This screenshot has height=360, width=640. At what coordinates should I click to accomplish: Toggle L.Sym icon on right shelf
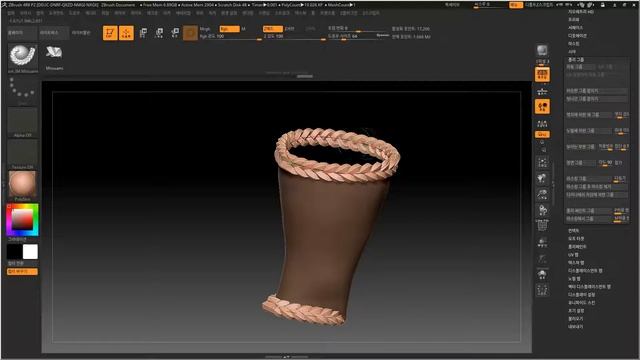pos(542,123)
